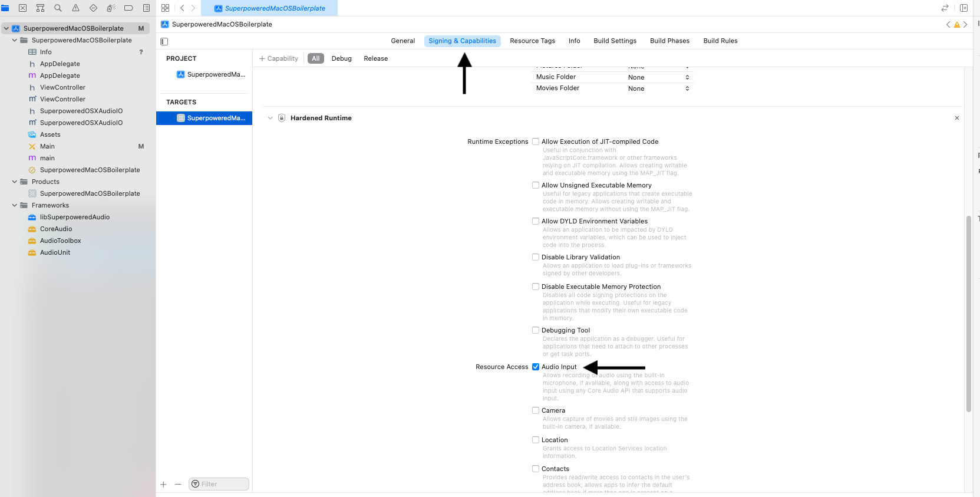Image resolution: width=980 pixels, height=497 pixels.
Task: Jump to the next issue chevron
Action: point(965,24)
